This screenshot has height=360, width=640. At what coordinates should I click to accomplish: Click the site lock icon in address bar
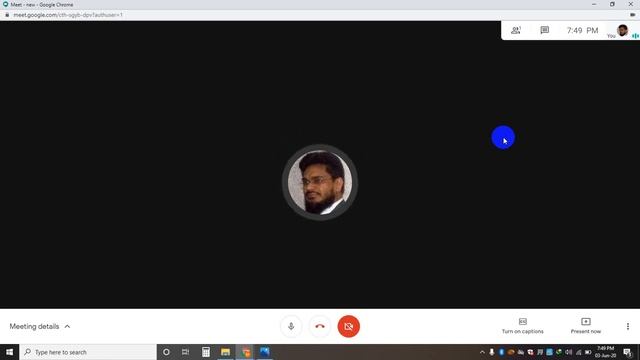click(7, 15)
